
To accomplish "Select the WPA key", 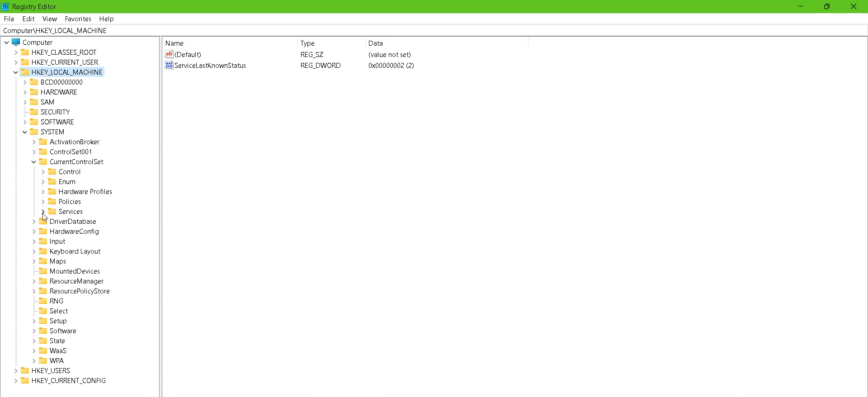I will tap(57, 361).
